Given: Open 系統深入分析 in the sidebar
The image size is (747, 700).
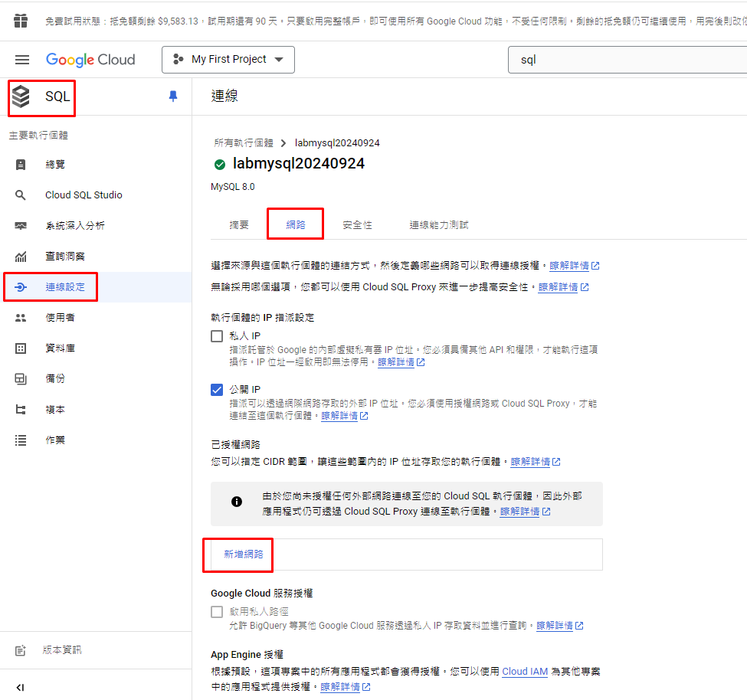Looking at the screenshot, I should pyautogui.click(x=75, y=226).
